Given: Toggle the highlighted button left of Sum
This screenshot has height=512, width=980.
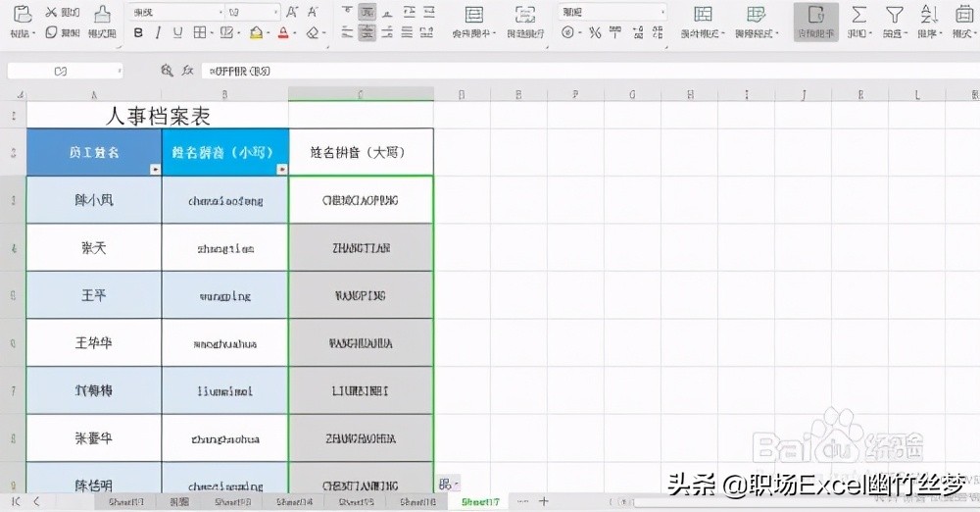Looking at the screenshot, I should (x=815, y=22).
